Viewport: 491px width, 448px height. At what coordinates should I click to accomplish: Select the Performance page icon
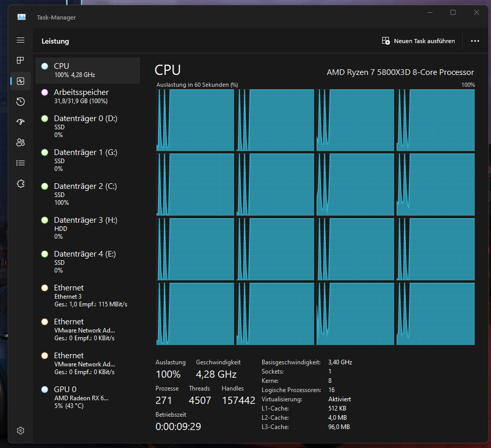coord(21,81)
